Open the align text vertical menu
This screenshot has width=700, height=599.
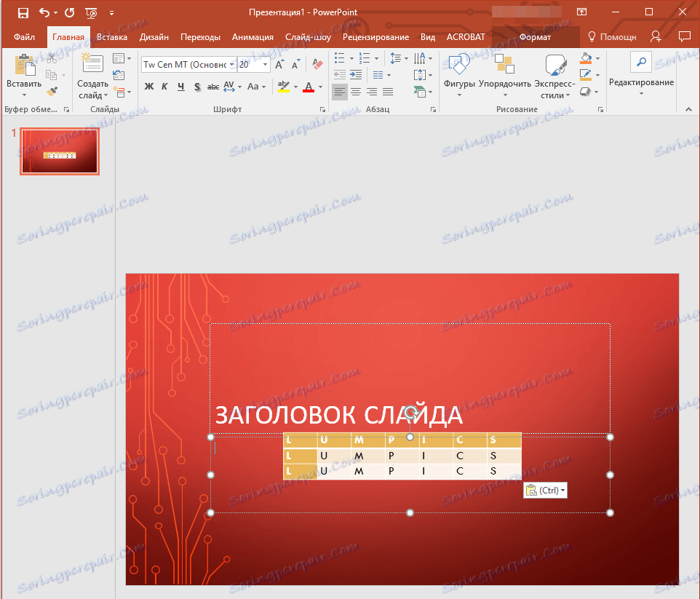[x=423, y=74]
